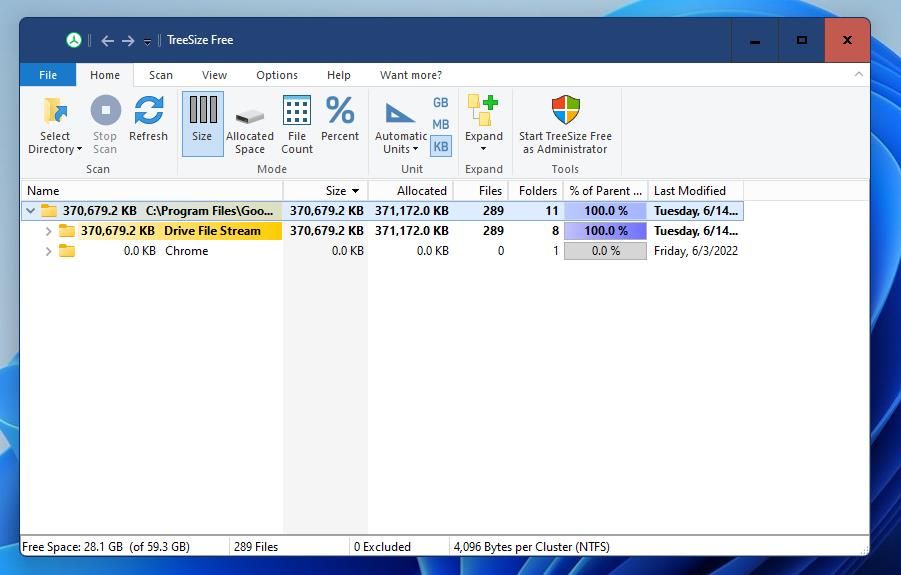Open the Scan ribbon tab
This screenshot has width=901, height=575.
(161, 75)
